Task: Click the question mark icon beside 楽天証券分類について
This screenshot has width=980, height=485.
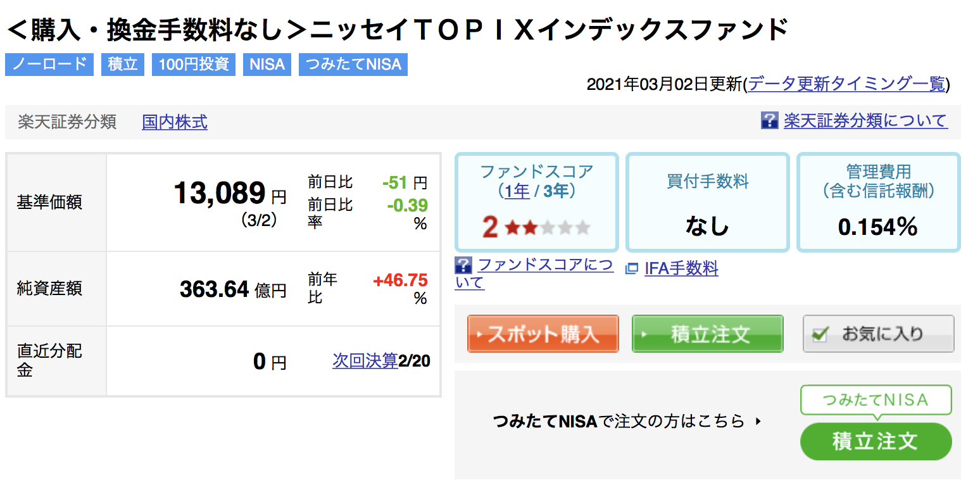Action: (x=769, y=120)
